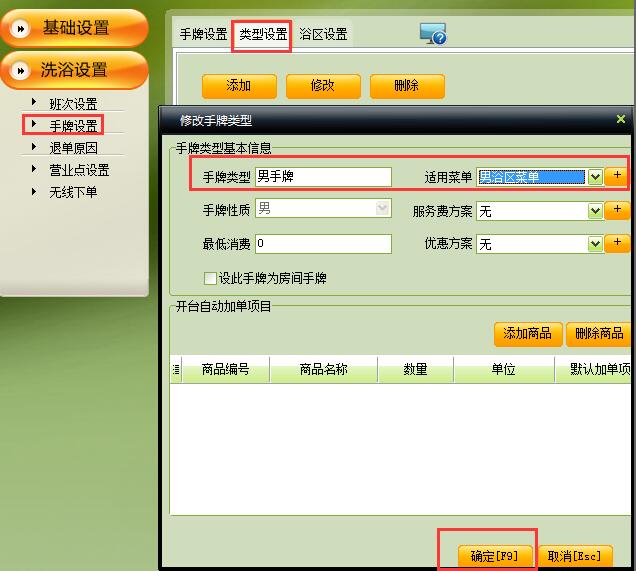The image size is (636, 571).
Task: Click plus button next to 服务费方案
Action: pyautogui.click(x=617, y=210)
